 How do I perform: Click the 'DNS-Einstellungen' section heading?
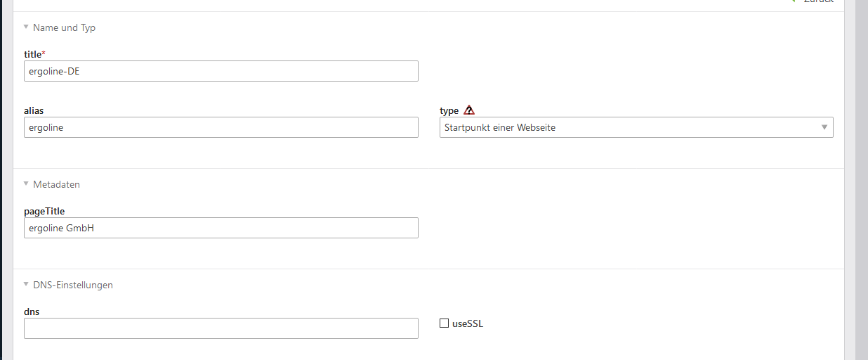click(72, 285)
